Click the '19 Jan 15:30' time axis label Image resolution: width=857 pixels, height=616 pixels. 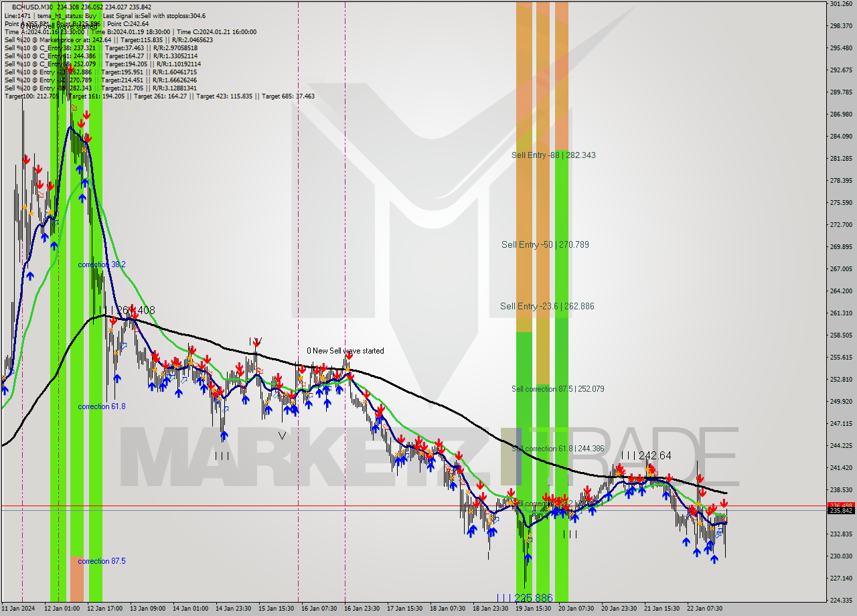coord(533,609)
